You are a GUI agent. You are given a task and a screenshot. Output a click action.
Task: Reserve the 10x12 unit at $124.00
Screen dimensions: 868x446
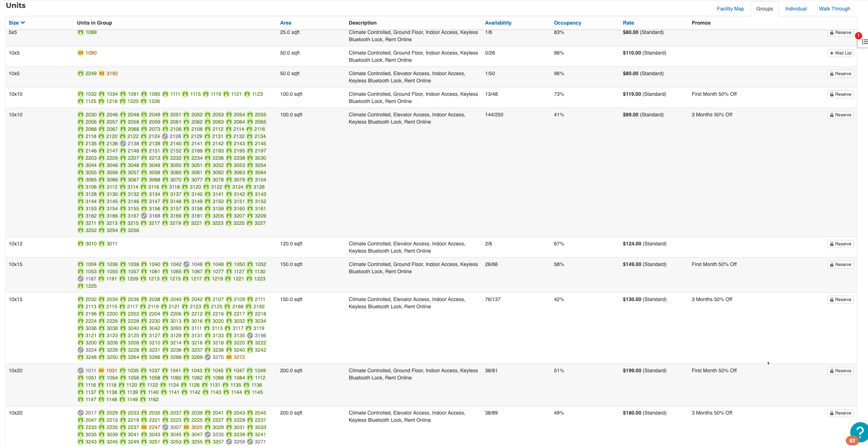[840, 244]
